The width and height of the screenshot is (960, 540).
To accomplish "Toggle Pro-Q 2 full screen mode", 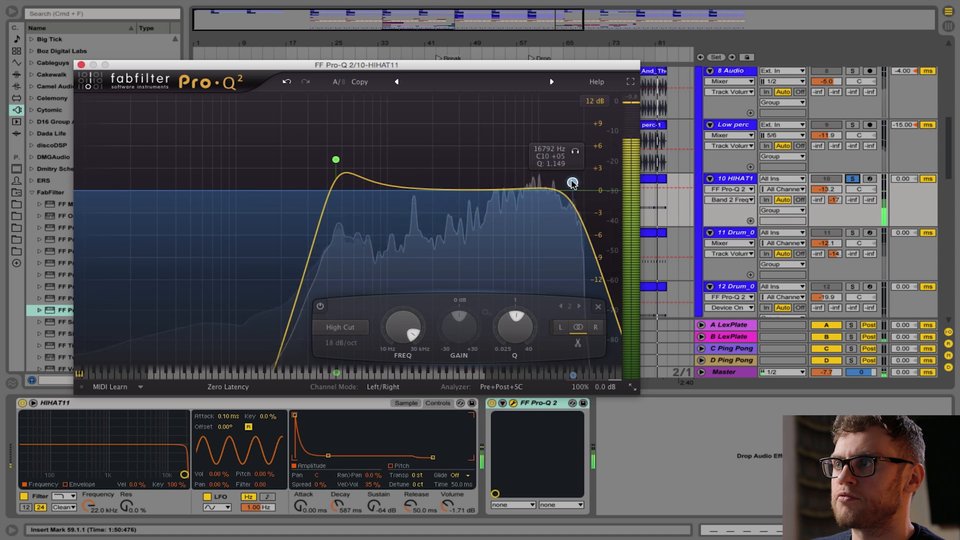I will tap(630, 81).
